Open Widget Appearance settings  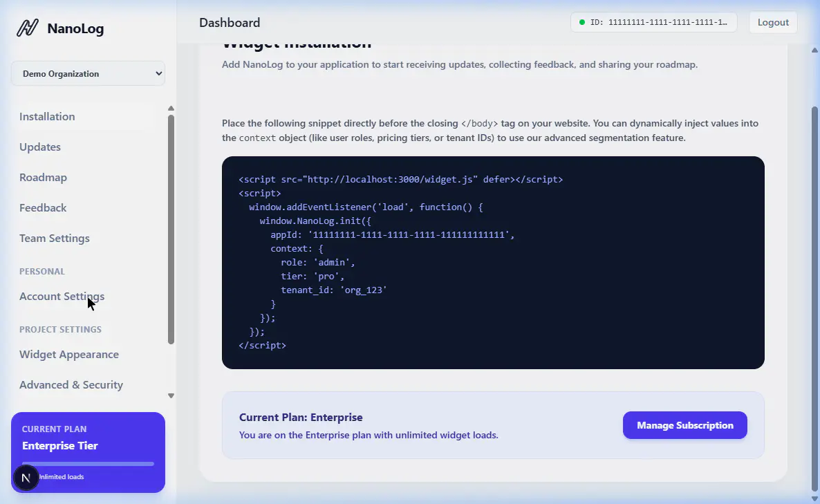(x=69, y=355)
